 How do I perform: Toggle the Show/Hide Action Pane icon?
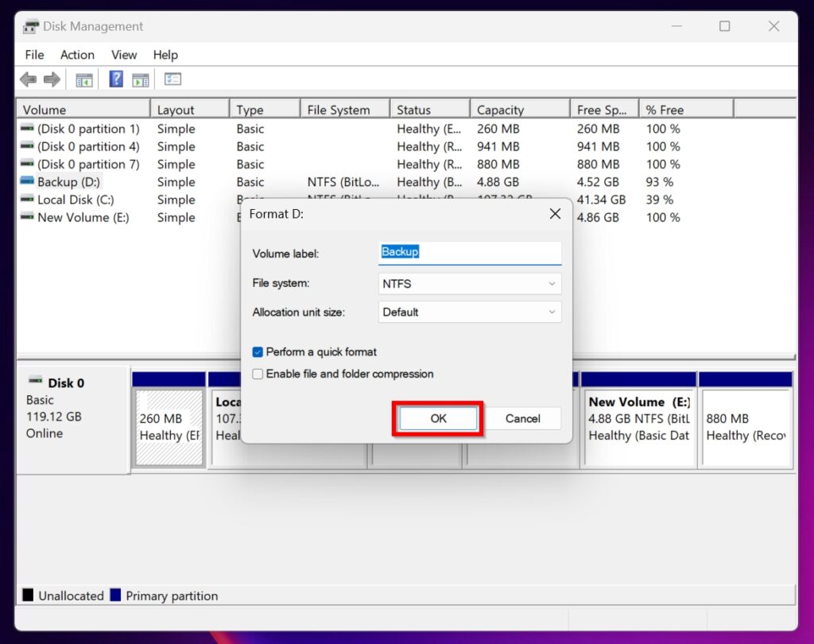pyautogui.click(x=141, y=79)
